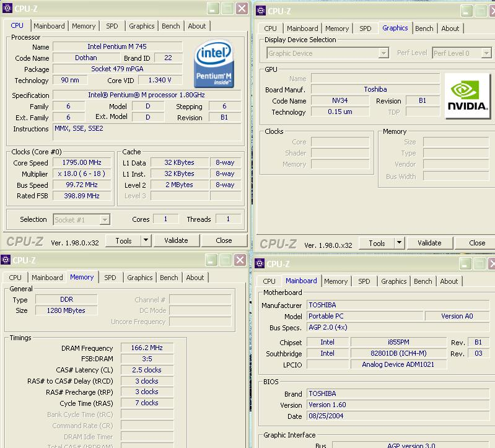Open Socket #1 selection dropdown
Image resolution: width=495 pixels, height=448 pixels.
(x=105, y=219)
